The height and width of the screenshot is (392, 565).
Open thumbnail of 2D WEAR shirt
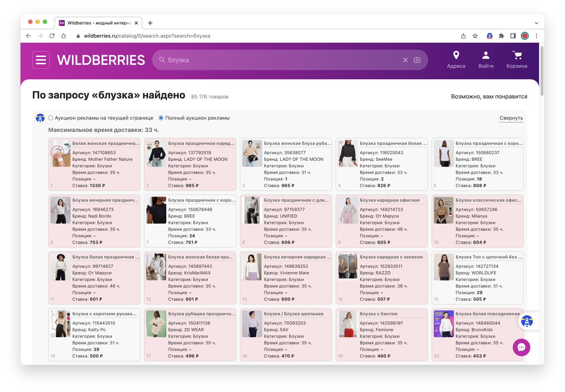point(156,324)
